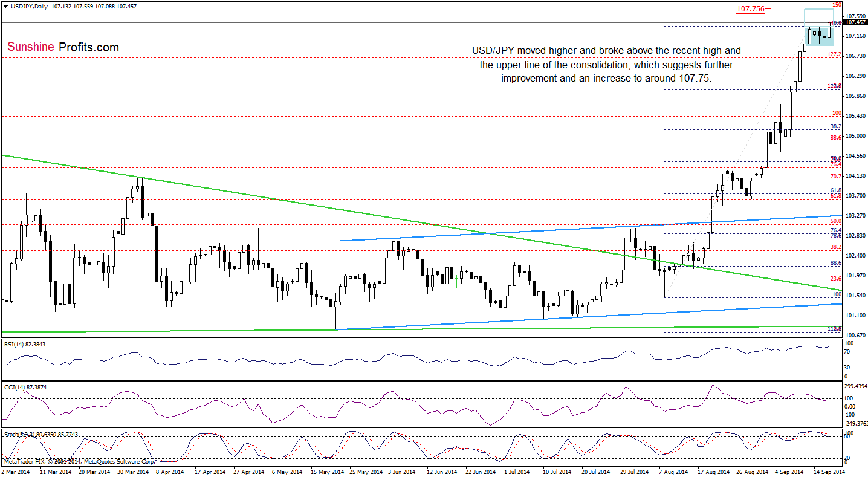Click the 103.700 price axis label
The width and height of the screenshot is (868, 477).
coord(855,195)
